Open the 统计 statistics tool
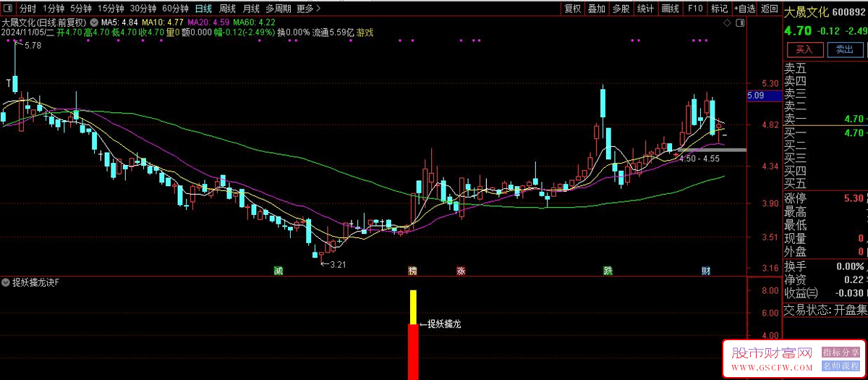This screenshot has height=380, width=868. (646, 9)
